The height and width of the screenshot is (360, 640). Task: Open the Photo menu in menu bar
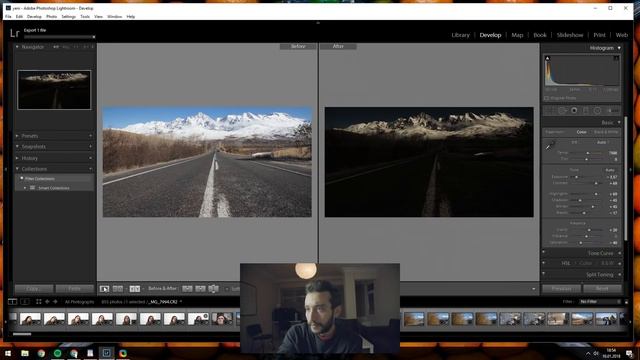coord(51,17)
